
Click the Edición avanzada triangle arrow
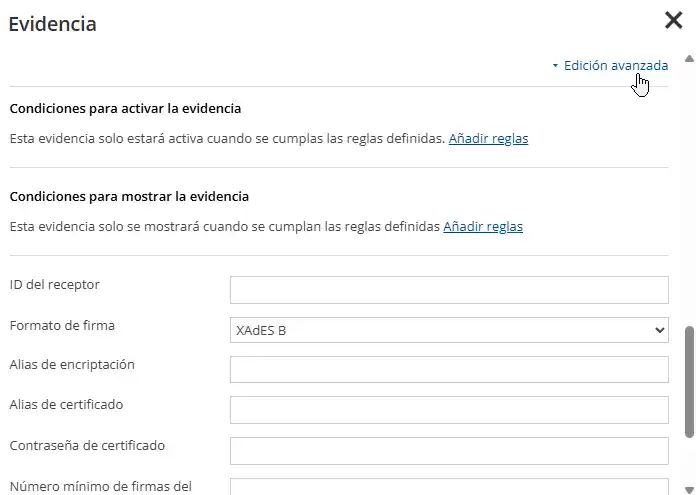[x=555, y=66]
